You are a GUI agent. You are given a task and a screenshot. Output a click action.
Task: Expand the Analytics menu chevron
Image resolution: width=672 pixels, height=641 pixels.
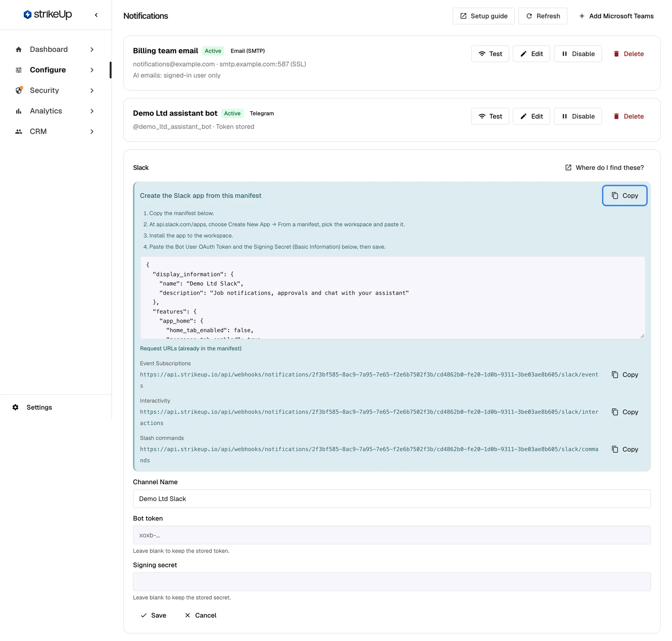(92, 111)
